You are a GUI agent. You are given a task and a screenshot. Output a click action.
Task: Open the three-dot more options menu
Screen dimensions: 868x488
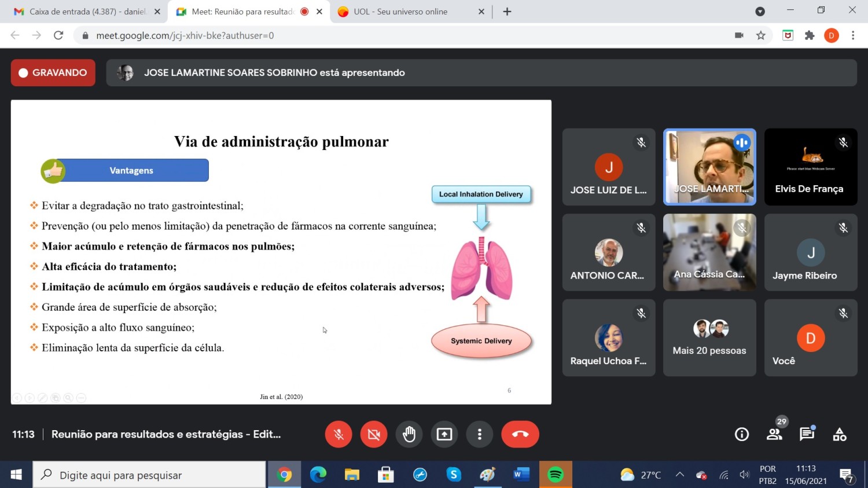479,434
